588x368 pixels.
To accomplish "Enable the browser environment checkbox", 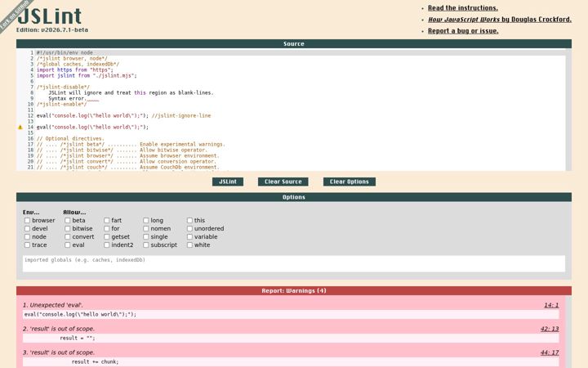I will coord(27,221).
